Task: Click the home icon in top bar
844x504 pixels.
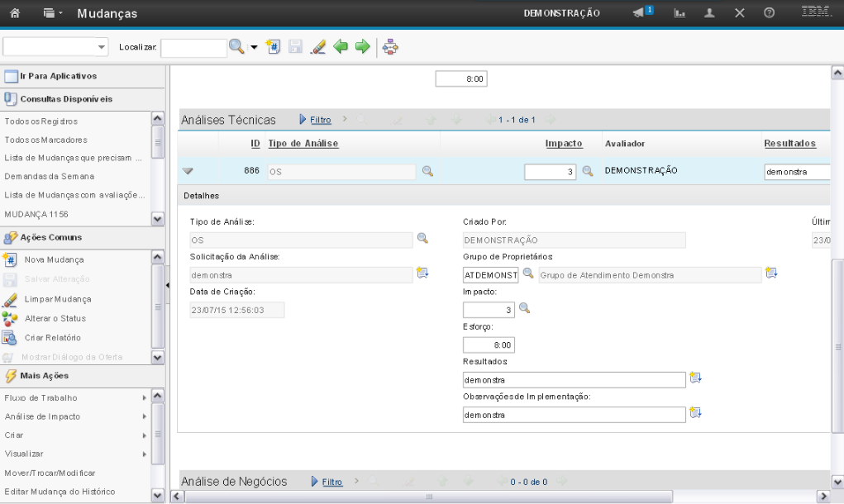Action: 14,13
